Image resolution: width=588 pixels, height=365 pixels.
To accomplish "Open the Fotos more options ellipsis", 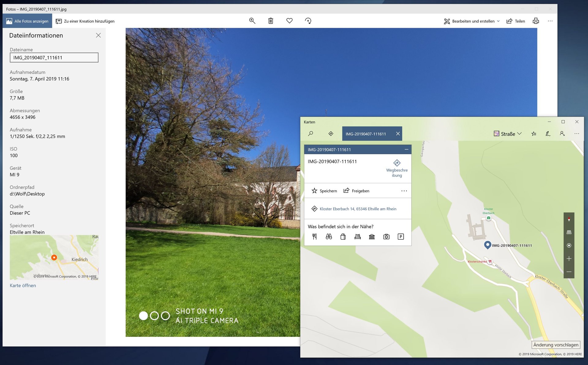I will [x=550, y=21].
